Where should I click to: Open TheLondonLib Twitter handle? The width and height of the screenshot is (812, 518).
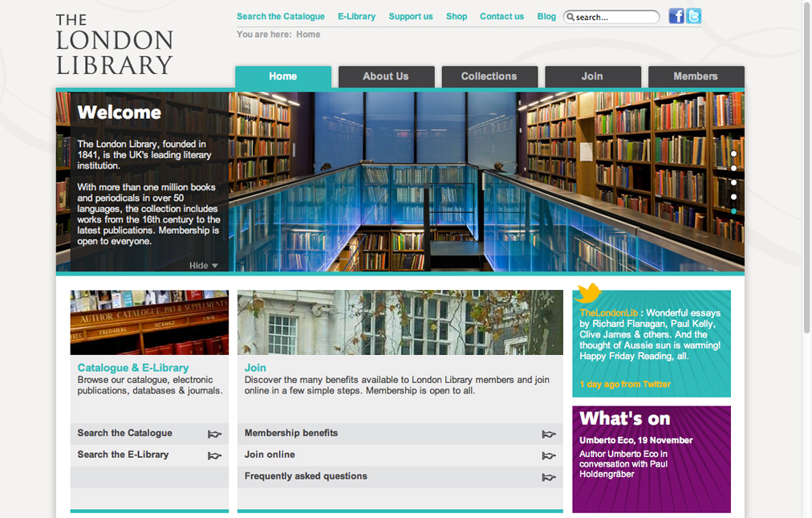[x=608, y=312]
